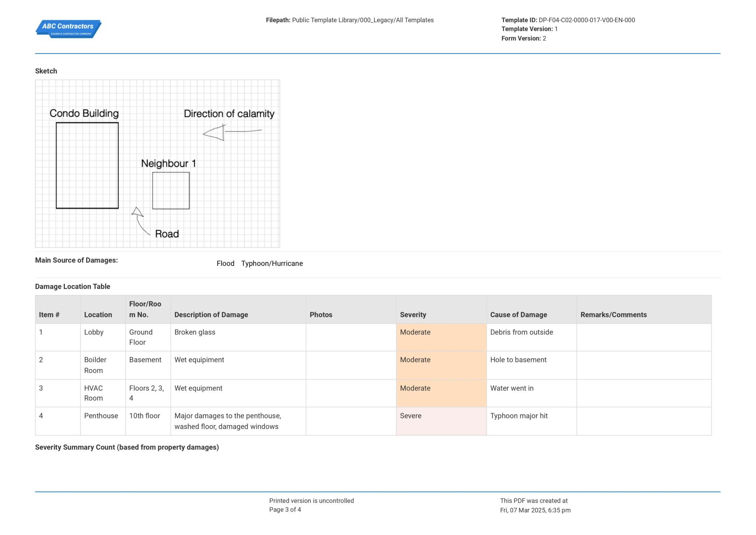
Task: Expand the Severity Summary Count section
Action: [x=127, y=447]
